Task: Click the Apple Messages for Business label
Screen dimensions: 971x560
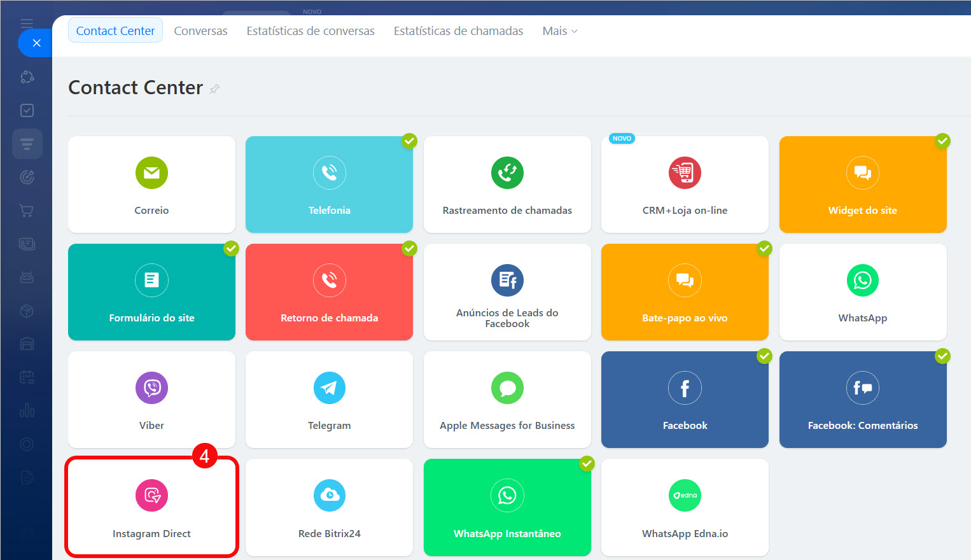Action: click(507, 425)
